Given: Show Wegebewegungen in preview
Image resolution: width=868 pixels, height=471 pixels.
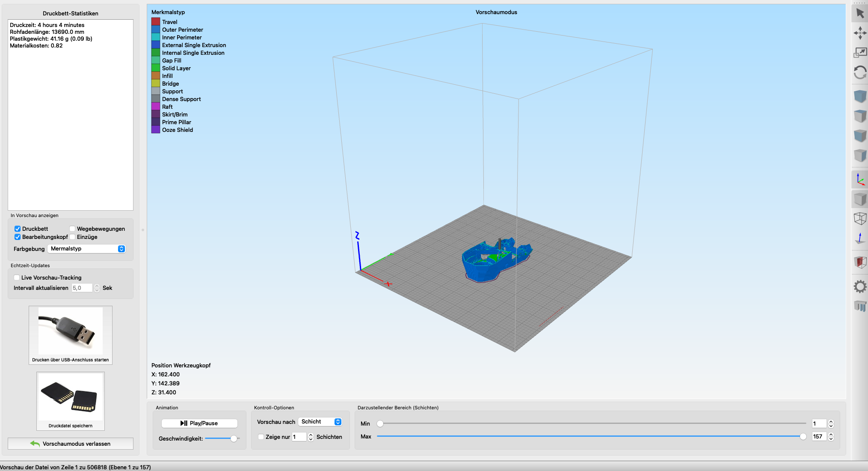Looking at the screenshot, I should [73, 229].
